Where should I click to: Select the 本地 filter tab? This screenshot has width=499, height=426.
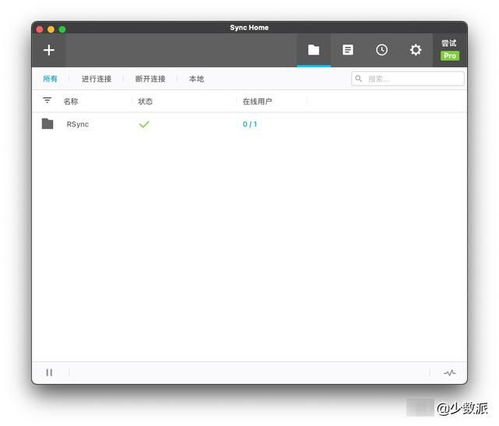[x=196, y=79]
